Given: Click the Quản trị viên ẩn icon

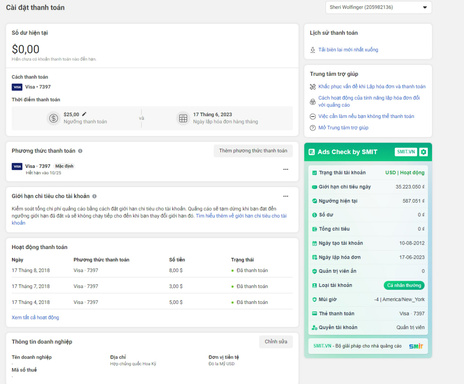Looking at the screenshot, I should click(314, 271).
